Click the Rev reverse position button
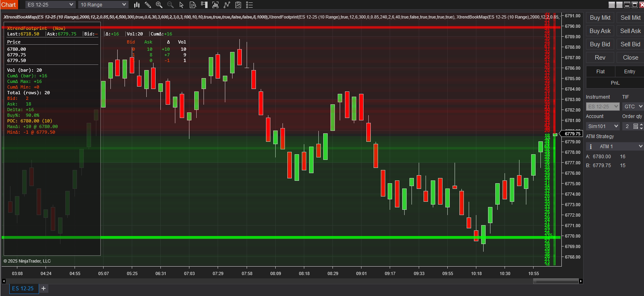 tap(600, 58)
